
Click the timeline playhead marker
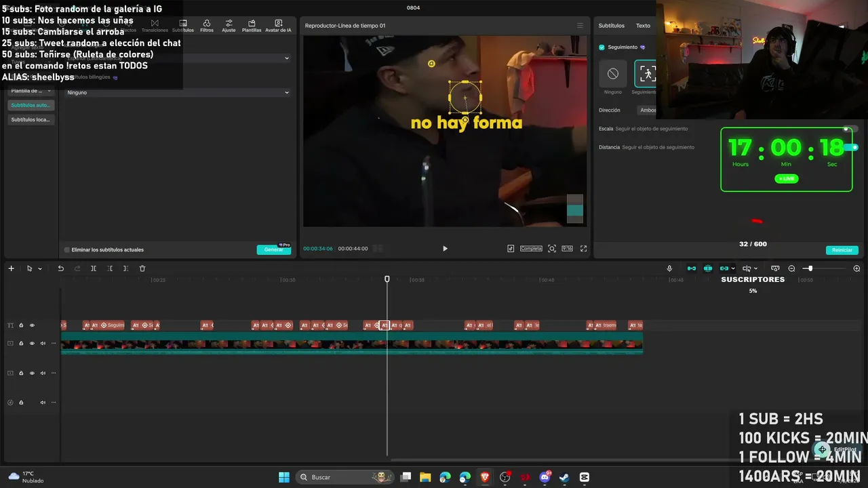click(x=387, y=279)
